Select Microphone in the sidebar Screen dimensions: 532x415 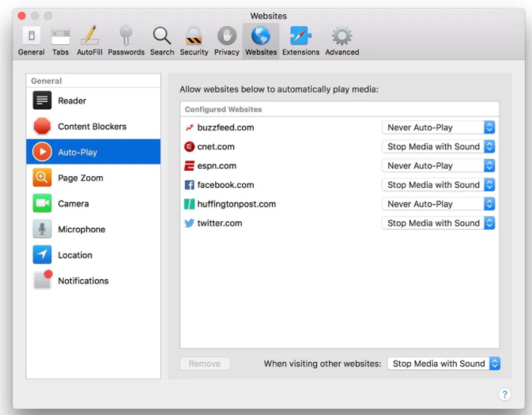(x=93, y=229)
